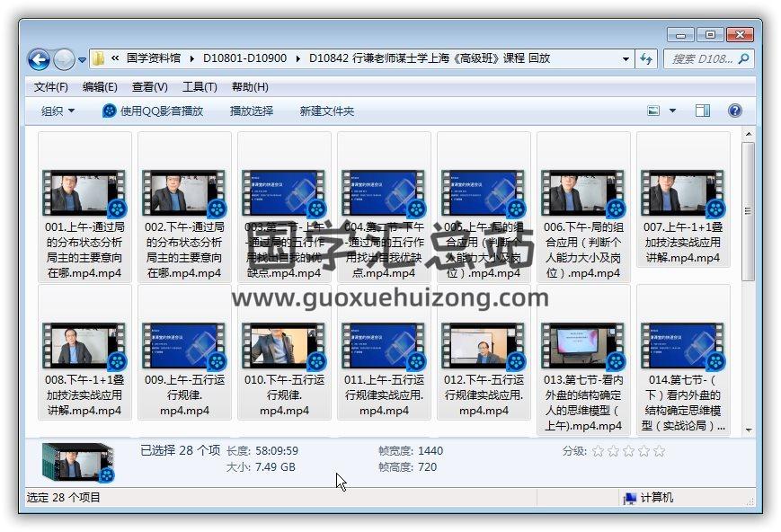Toggle the preview pane icon

703,111
